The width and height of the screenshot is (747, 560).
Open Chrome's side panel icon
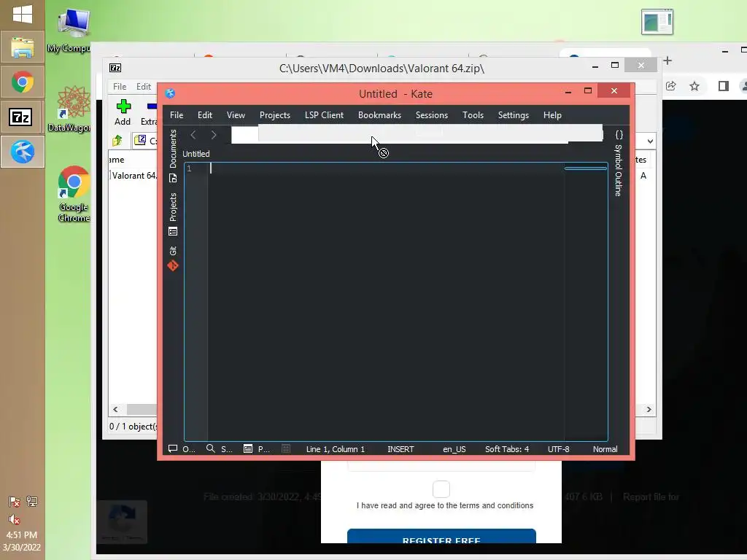pos(723,86)
